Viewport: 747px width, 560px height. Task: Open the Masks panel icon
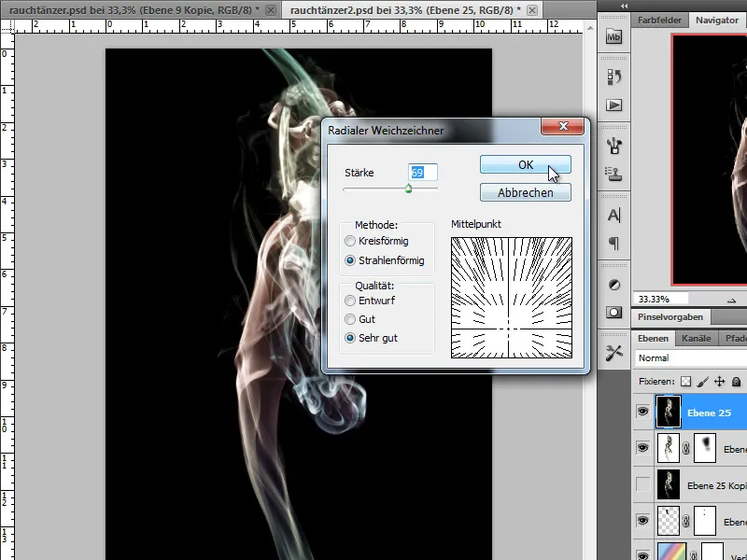[613, 313]
